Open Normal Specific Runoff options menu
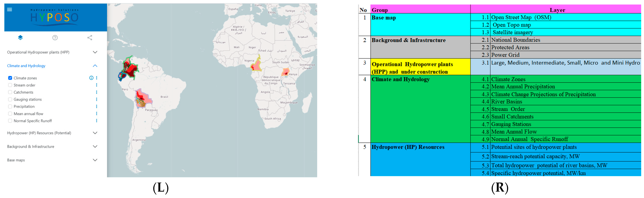Screen dimensions: 644x198 click(97, 121)
